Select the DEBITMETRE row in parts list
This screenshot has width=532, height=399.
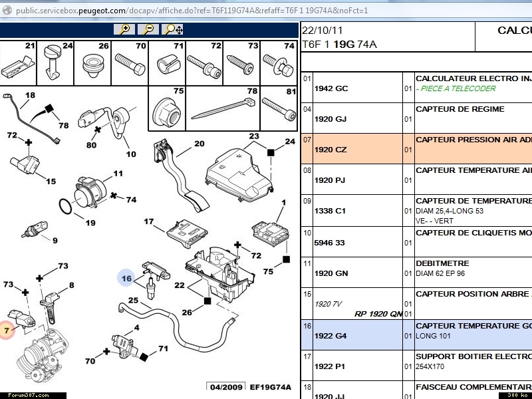pyautogui.click(x=442, y=263)
